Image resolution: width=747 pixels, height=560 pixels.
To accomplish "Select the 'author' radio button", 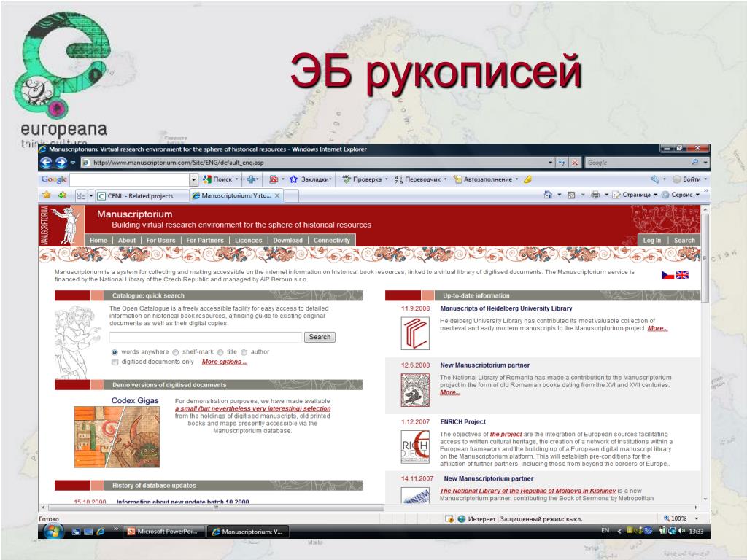I will [x=244, y=352].
